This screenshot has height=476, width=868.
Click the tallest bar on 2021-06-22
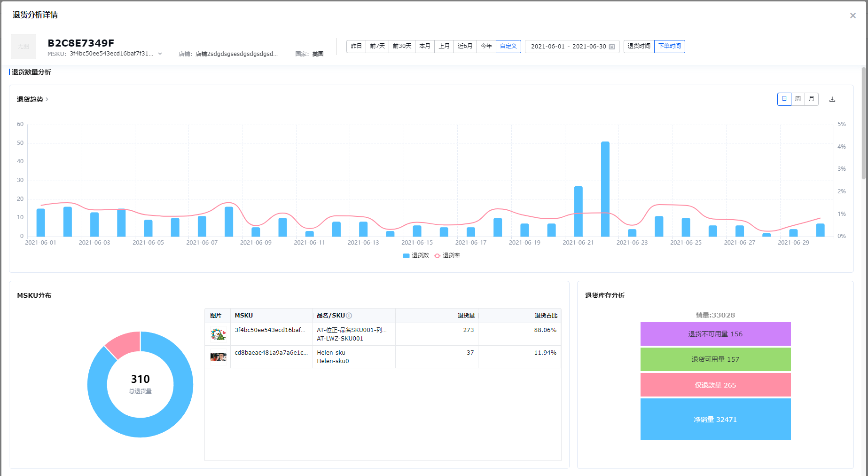click(x=605, y=189)
